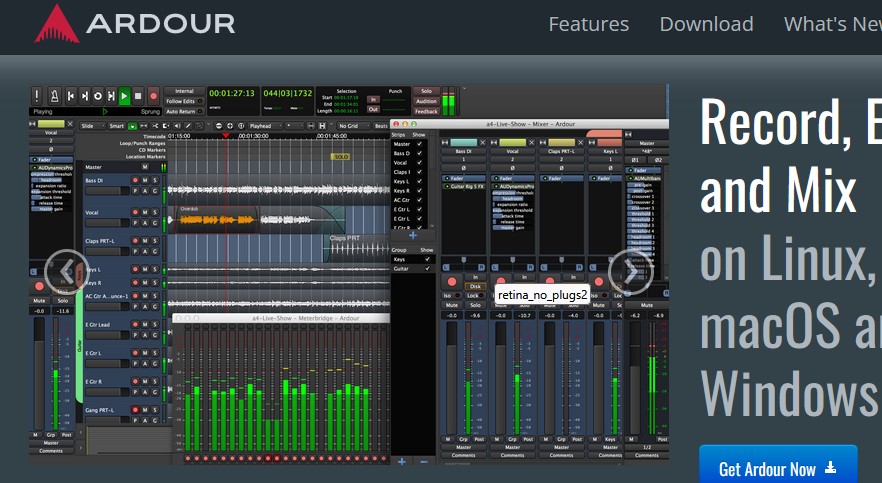Click record button on mixer Bass DI strip

452,282
